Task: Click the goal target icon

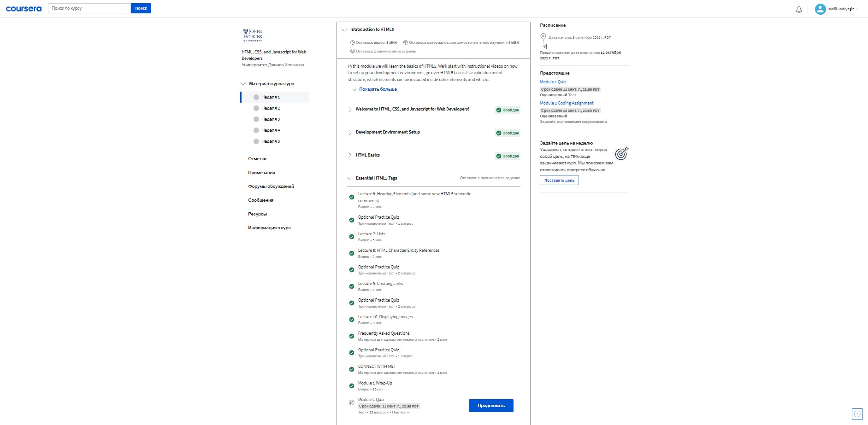Action: pos(622,153)
